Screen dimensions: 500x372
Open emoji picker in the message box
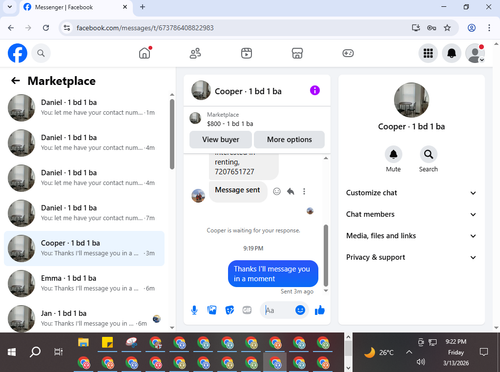(300, 310)
